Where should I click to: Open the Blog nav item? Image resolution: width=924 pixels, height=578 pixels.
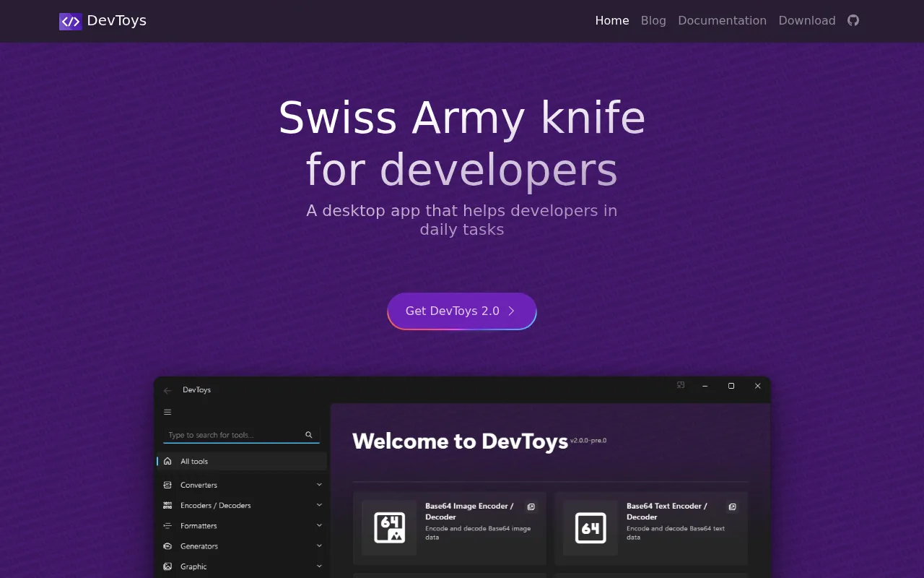coord(653,20)
